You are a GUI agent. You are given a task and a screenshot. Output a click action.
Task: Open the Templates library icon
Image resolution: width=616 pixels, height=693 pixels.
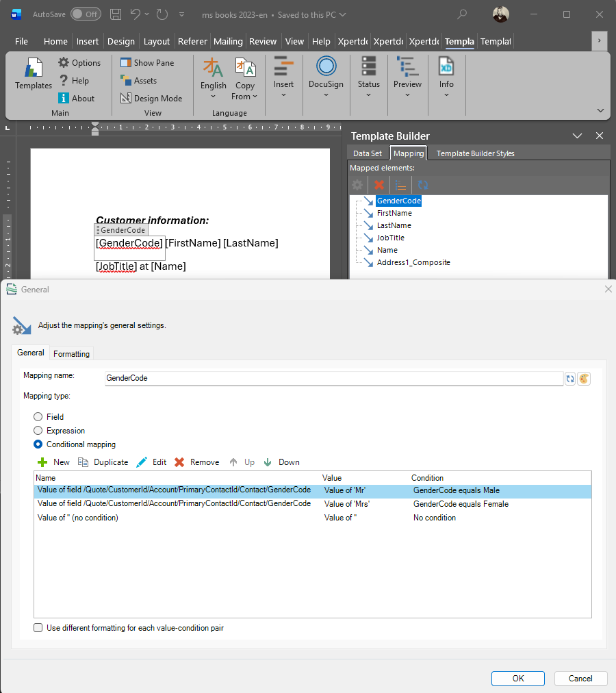tap(33, 68)
